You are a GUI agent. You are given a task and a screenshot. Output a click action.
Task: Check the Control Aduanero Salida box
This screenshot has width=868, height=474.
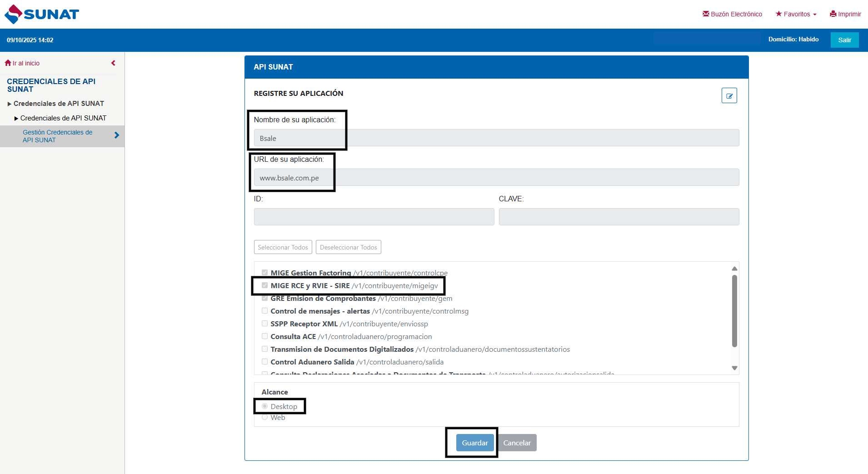click(264, 362)
